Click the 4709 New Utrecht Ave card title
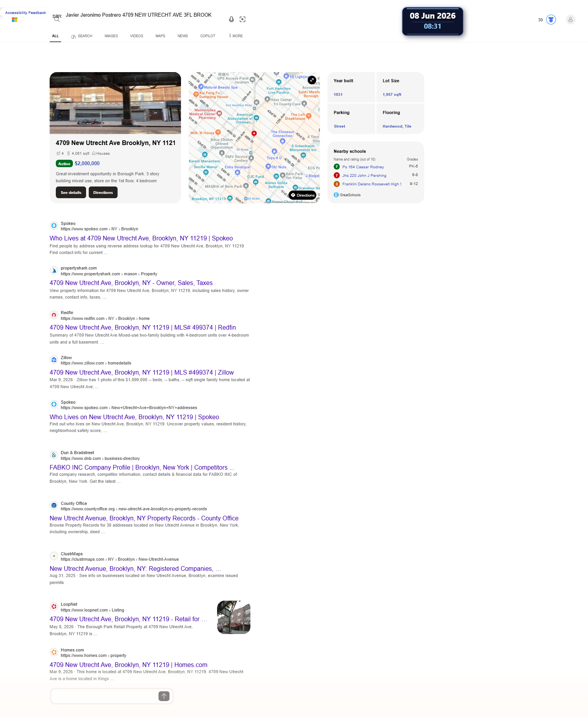 tap(116, 143)
